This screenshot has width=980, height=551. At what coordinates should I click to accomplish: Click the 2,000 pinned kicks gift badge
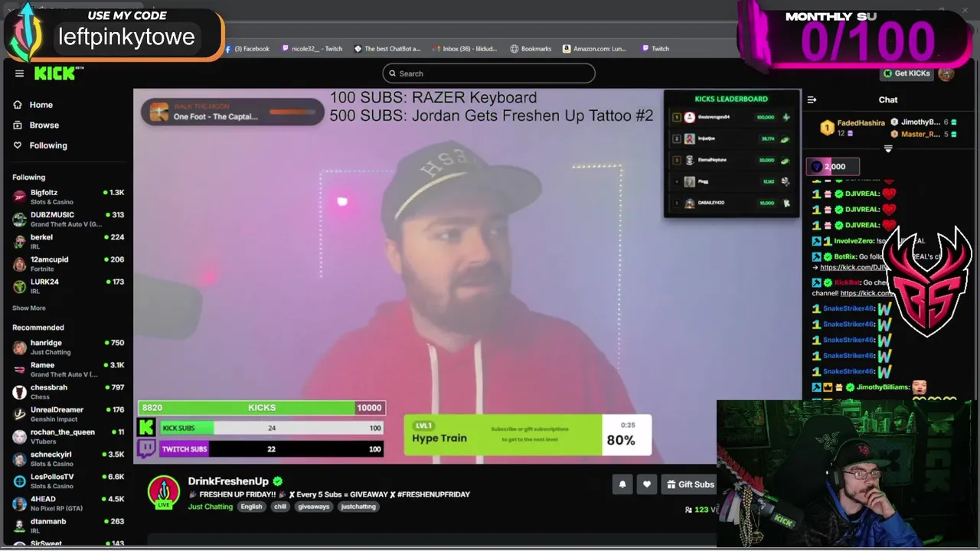(833, 167)
